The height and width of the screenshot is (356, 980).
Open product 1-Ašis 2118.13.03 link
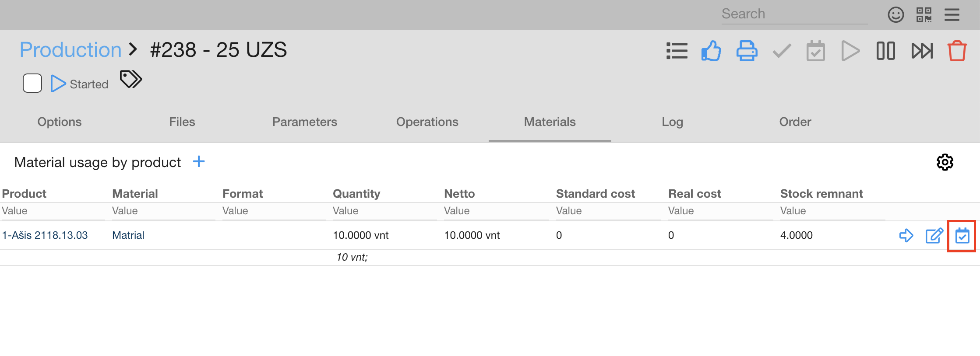(x=45, y=235)
